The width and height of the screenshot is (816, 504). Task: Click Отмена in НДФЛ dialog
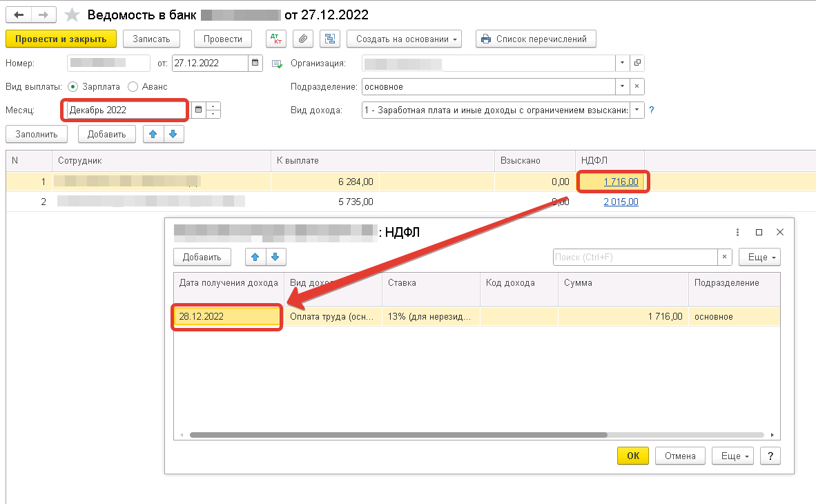pyautogui.click(x=679, y=456)
